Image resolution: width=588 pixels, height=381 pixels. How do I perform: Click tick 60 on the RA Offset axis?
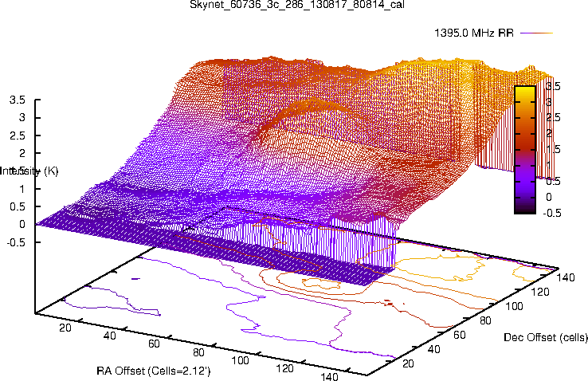click(154, 344)
